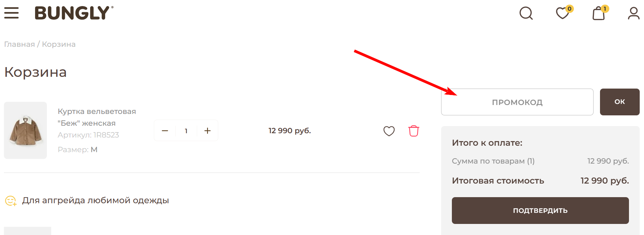The height and width of the screenshot is (235, 644).
Task: Decrease quantity with minus button
Action: tap(165, 131)
